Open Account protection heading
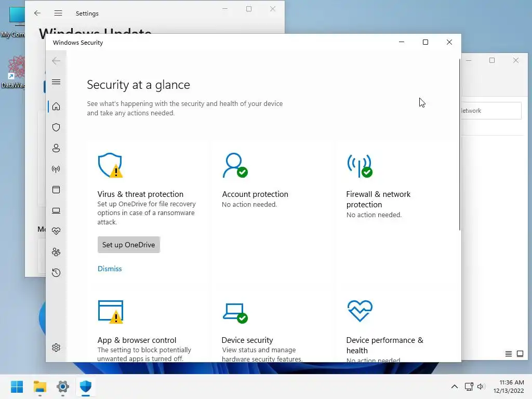This screenshot has height=399, width=532. tap(255, 194)
